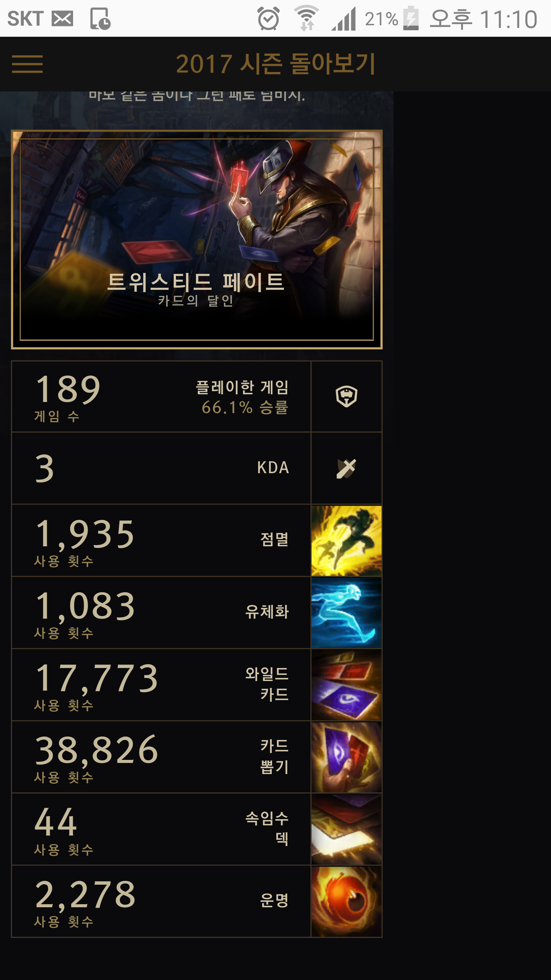Tap the KDA value 3 row
Screen dimensions: 551x980
[161, 468]
